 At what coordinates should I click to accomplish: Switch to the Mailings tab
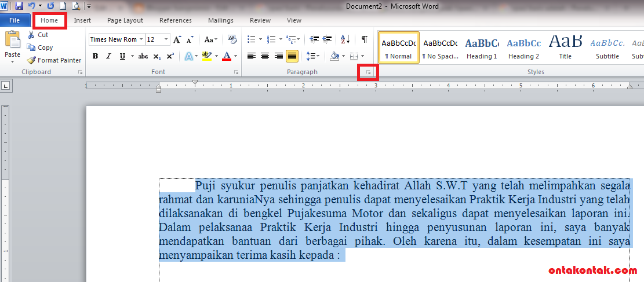coord(220,20)
